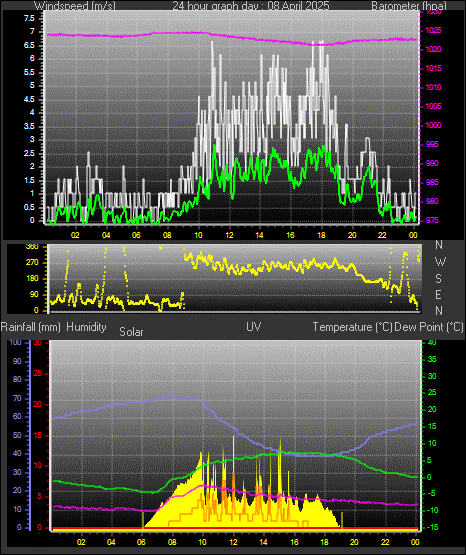Select 3.5 on the windspeed axis
The image size is (466, 555).
click(29, 126)
